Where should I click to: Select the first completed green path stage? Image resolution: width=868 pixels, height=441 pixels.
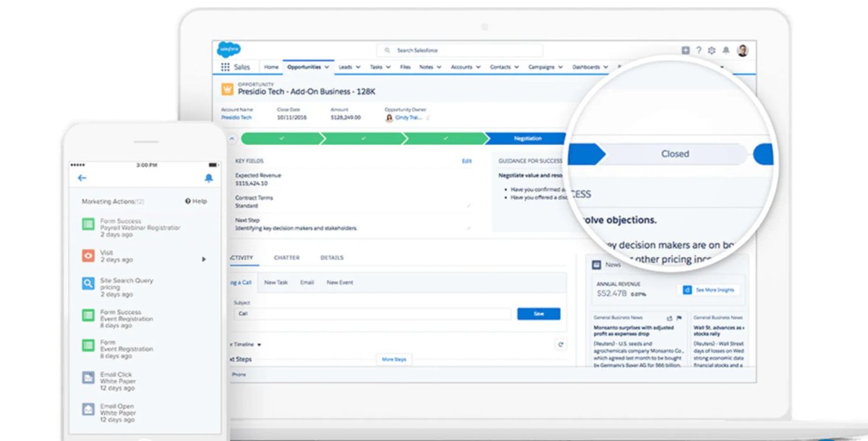(281, 138)
